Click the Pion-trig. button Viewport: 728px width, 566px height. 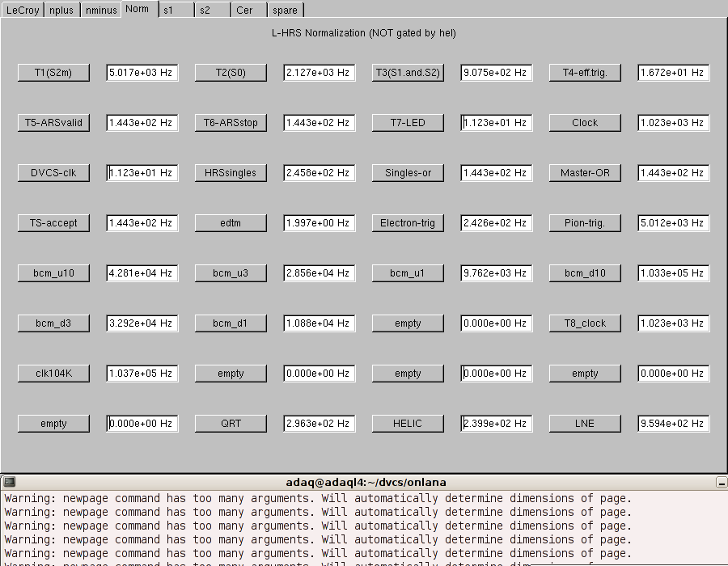[585, 223]
